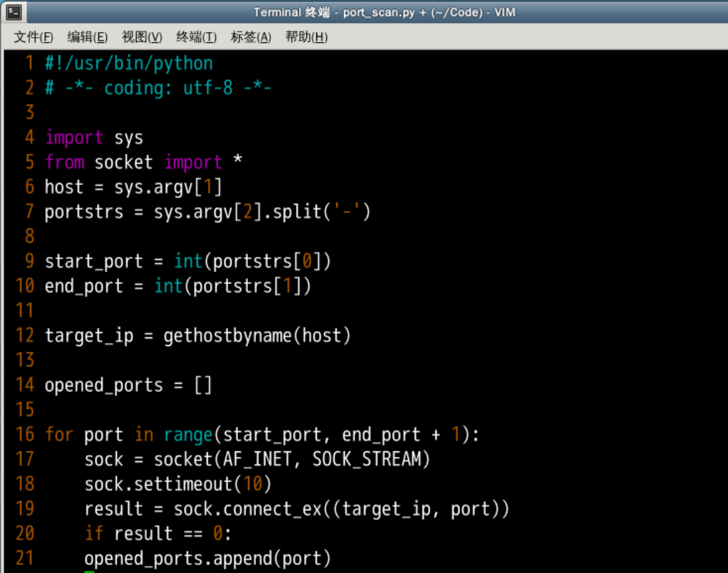This screenshot has height=573, width=728.
Task: Place cursor on sock.settimeout(10) line
Action: [x=178, y=484]
